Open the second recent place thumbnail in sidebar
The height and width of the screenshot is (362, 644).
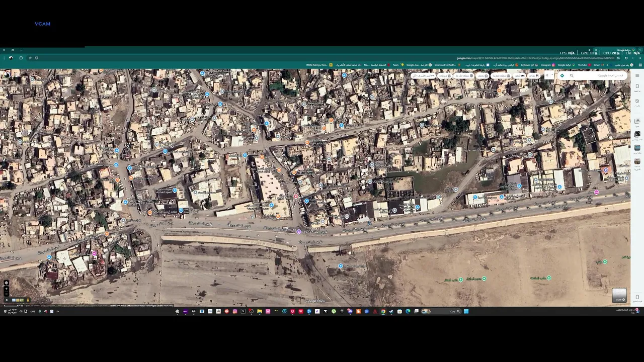coord(637,134)
